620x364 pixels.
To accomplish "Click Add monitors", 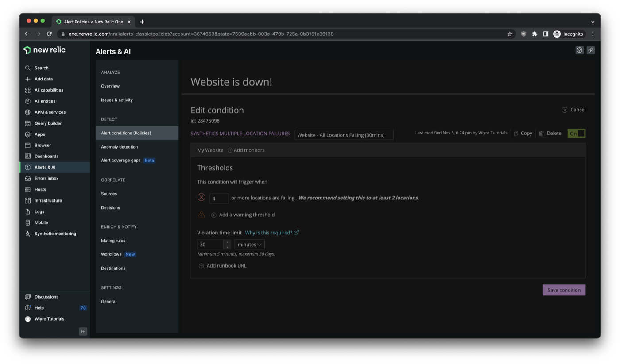I will 246,150.
